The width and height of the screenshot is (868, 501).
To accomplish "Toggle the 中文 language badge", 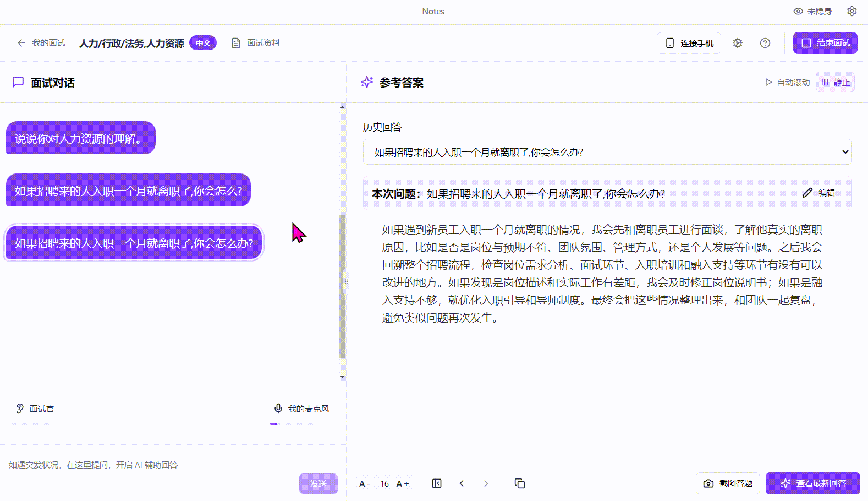I will pos(203,43).
